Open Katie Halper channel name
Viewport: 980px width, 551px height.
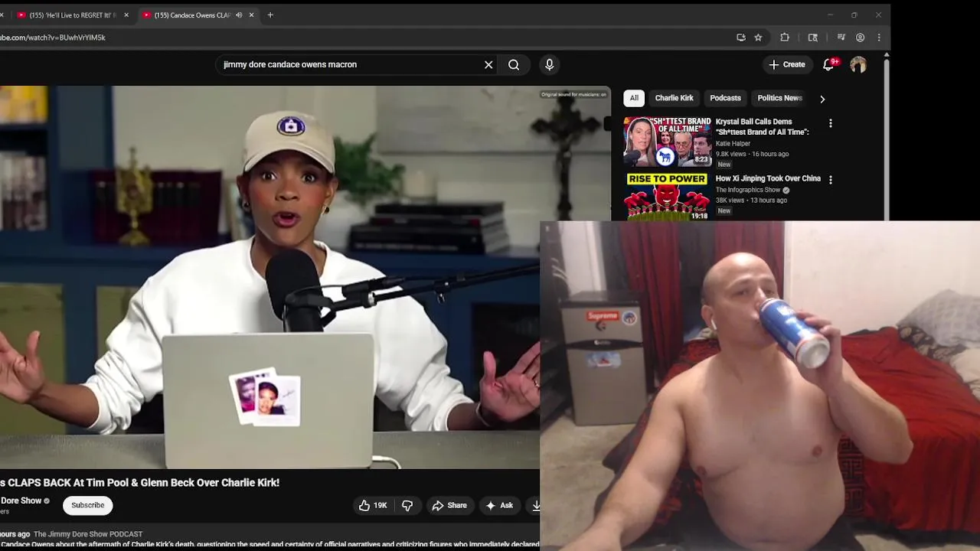pyautogui.click(x=733, y=144)
